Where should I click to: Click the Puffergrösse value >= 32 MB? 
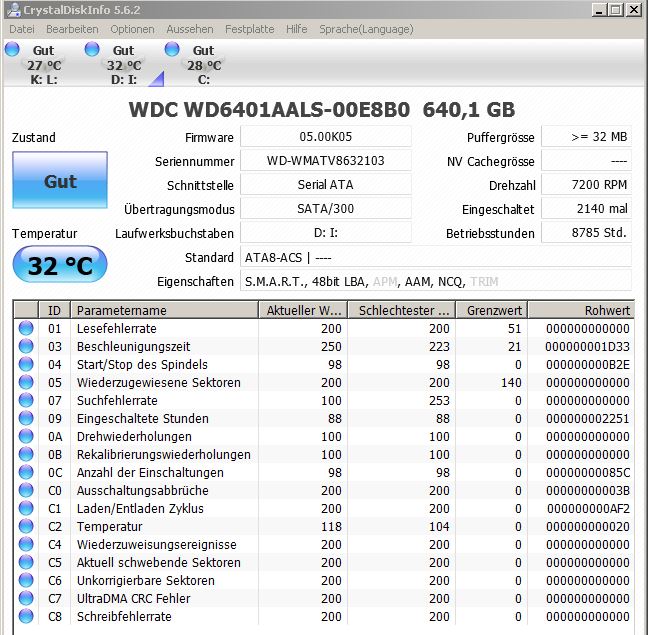(586, 137)
